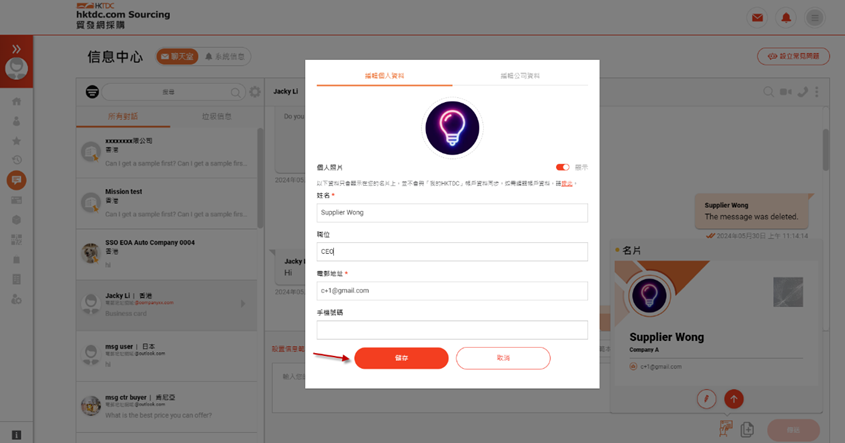The width and height of the screenshot is (845, 443).
Task: Open the junk messages tab
Action: (x=217, y=116)
